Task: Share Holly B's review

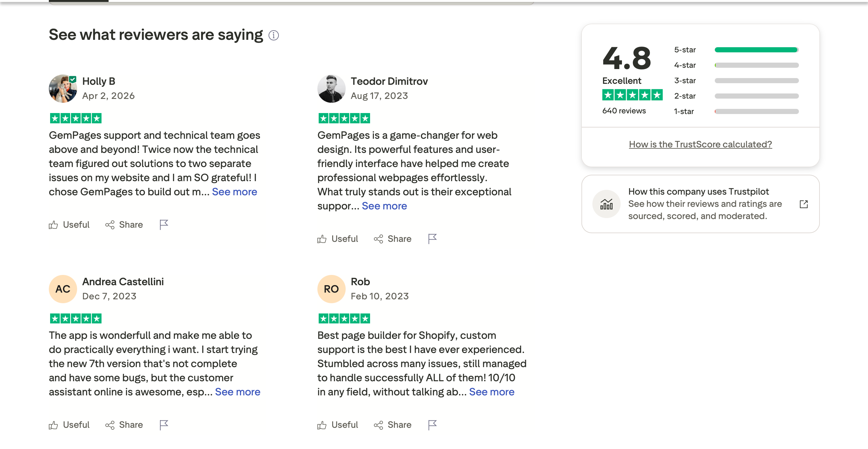Action: [x=124, y=224]
